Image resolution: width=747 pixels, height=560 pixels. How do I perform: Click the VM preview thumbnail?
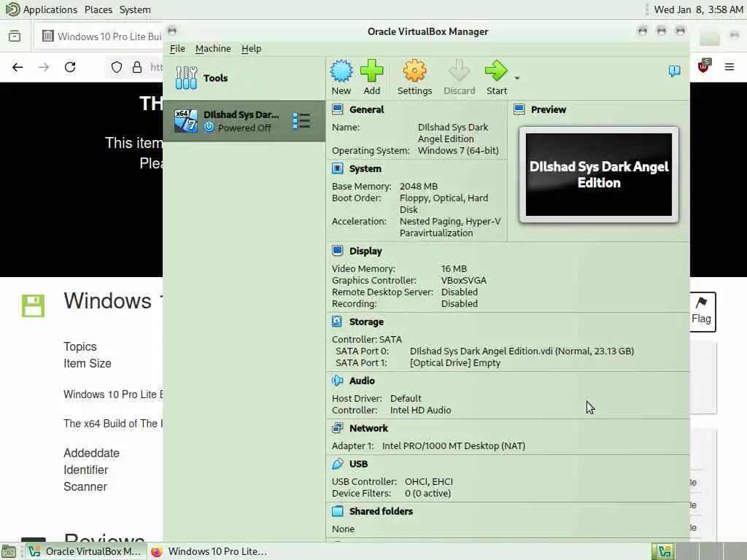598,174
